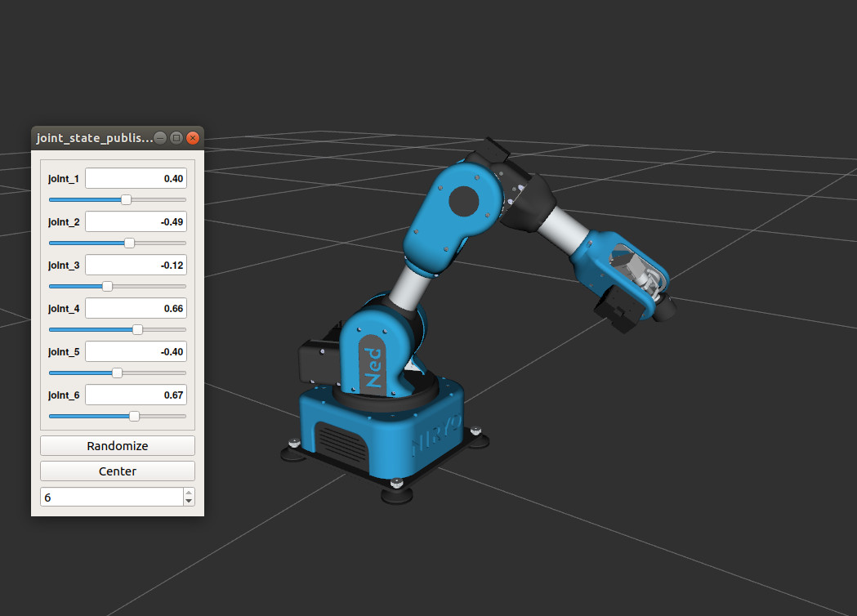Select the joint_3 value field showing -0.12
The height and width of the screenshot is (616, 857).
[136, 265]
